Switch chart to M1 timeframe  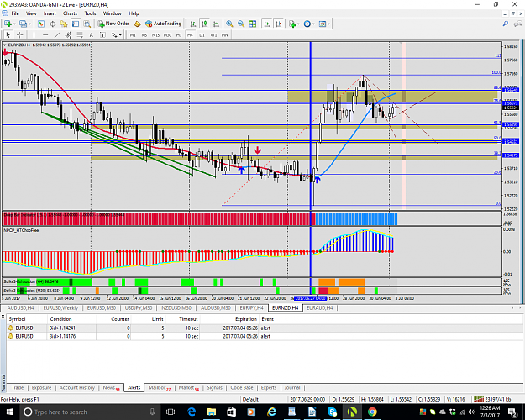[133, 34]
